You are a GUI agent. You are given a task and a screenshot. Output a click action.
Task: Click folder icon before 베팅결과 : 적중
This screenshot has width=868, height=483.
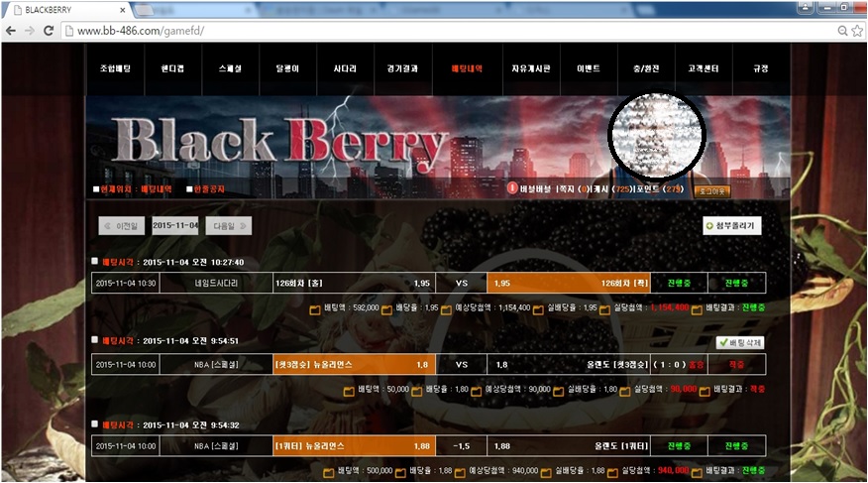pyautogui.click(x=705, y=392)
